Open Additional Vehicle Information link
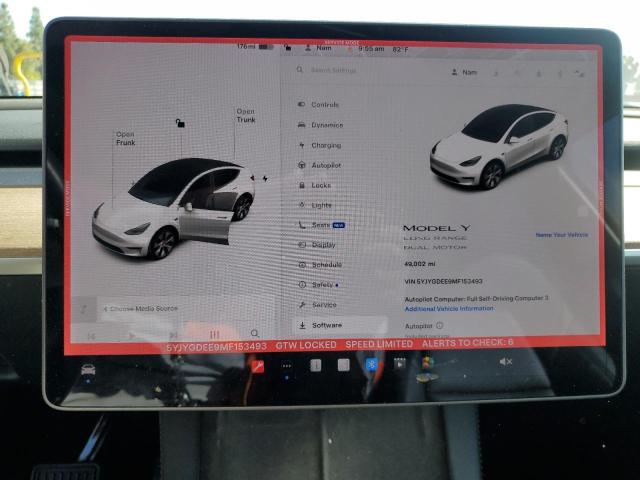This screenshot has height=480, width=640. pos(449,309)
